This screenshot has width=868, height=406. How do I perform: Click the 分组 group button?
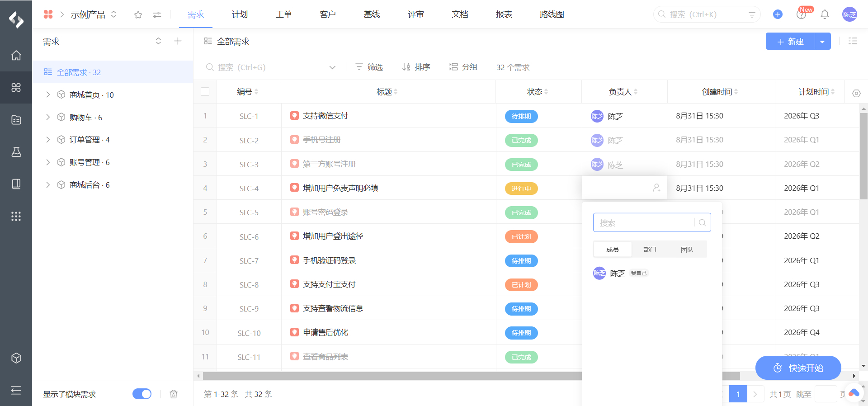(463, 67)
